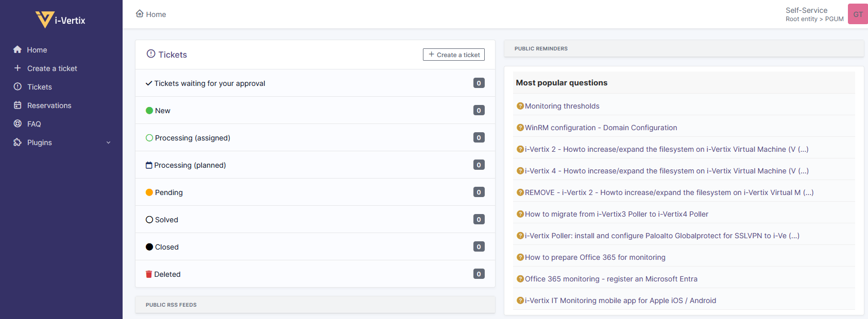Click the question icon beside the mobile app question
Image resolution: width=868 pixels, height=319 pixels.
tap(520, 300)
